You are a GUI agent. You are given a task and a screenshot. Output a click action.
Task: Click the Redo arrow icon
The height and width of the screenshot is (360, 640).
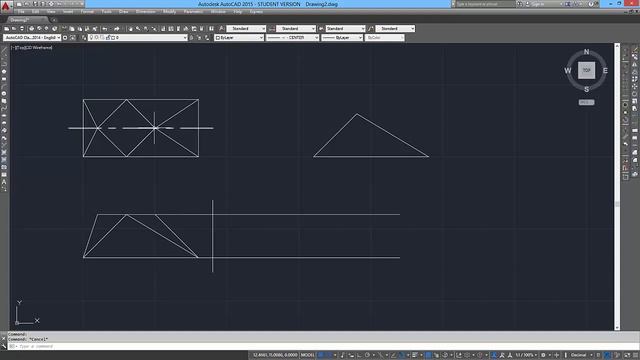pyautogui.click(x=116, y=29)
